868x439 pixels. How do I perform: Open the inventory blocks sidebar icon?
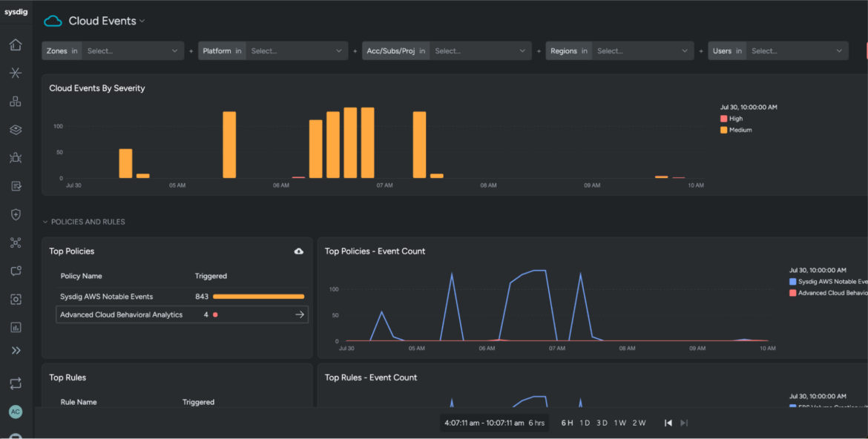pyautogui.click(x=16, y=102)
